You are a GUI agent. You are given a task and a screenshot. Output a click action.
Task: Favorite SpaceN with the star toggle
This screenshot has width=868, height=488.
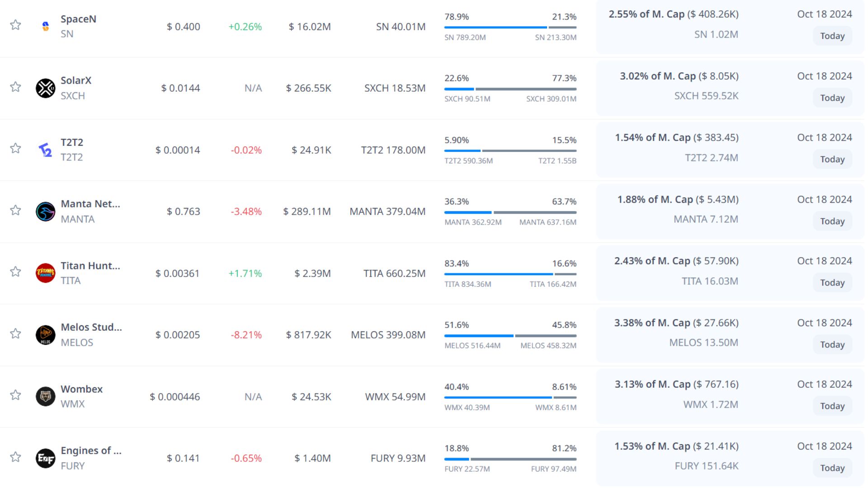(x=16, y=25)
